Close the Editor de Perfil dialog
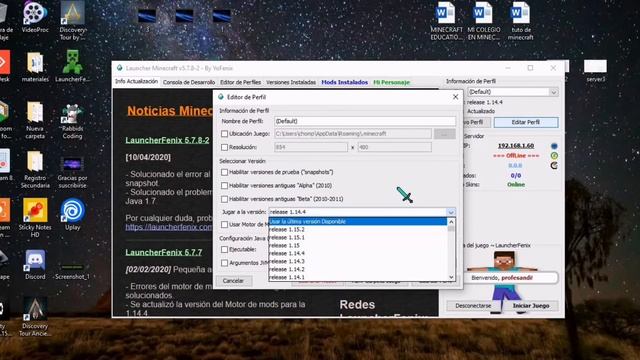640x360 pixels. pyautogui.click(x=456, y=97)
